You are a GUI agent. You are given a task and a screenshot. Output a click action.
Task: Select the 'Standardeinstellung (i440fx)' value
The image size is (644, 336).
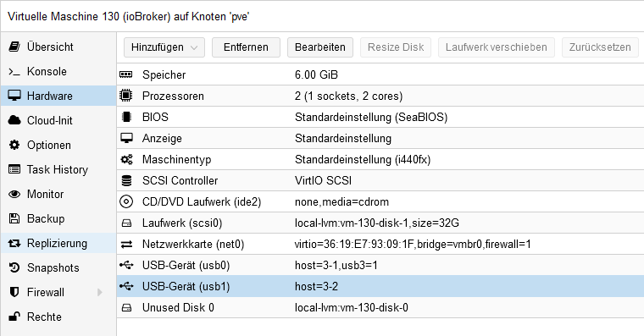pos(363,160)
